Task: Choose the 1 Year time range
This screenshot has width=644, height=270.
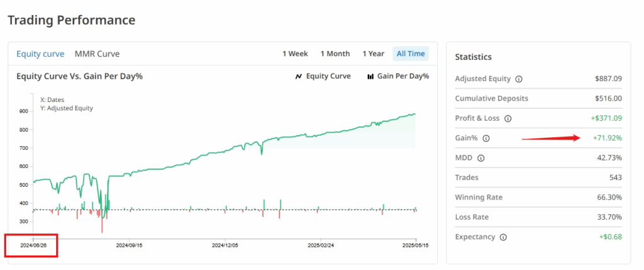Action: (373, 53)
